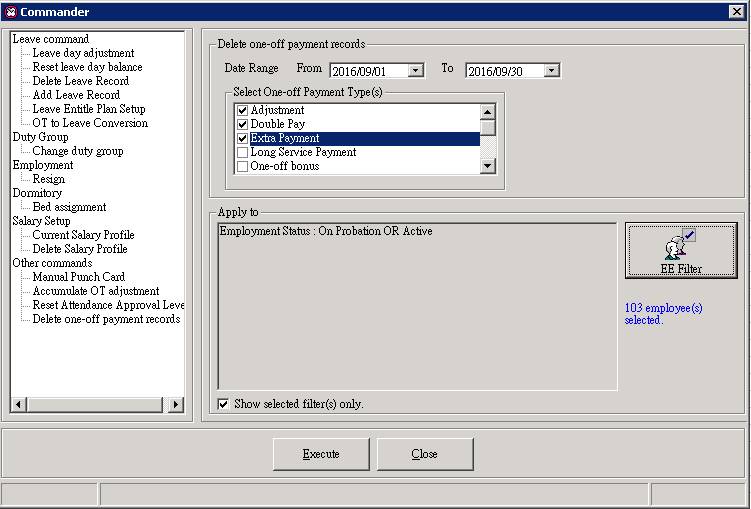Select Manual Punch Card command
Screen dimensions: 751x509
pos(79,277)
